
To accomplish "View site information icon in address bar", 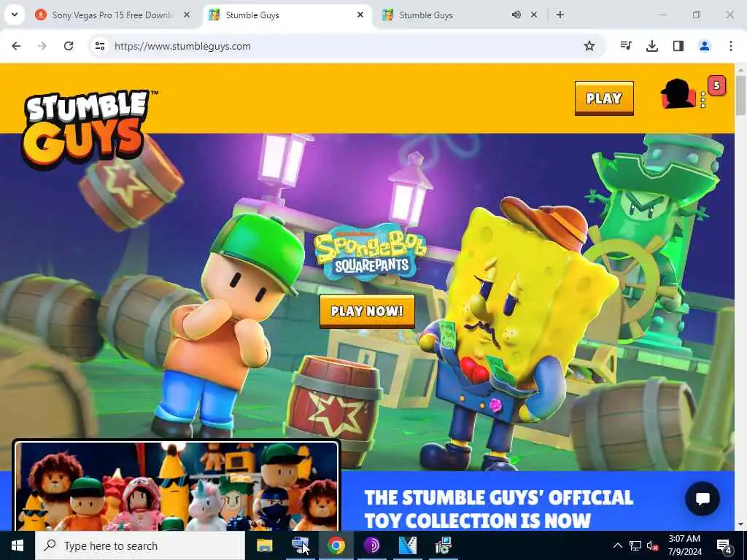I will click(x=100, y=46).
